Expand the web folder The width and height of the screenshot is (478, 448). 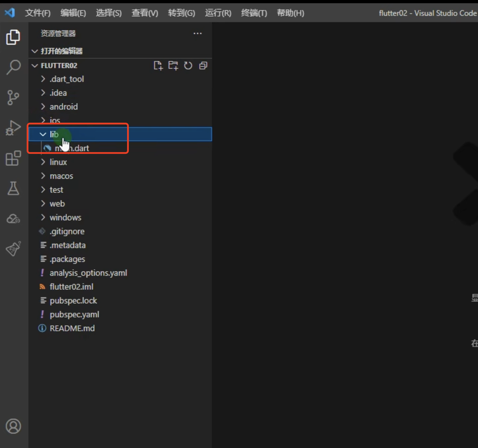point(120,204)
